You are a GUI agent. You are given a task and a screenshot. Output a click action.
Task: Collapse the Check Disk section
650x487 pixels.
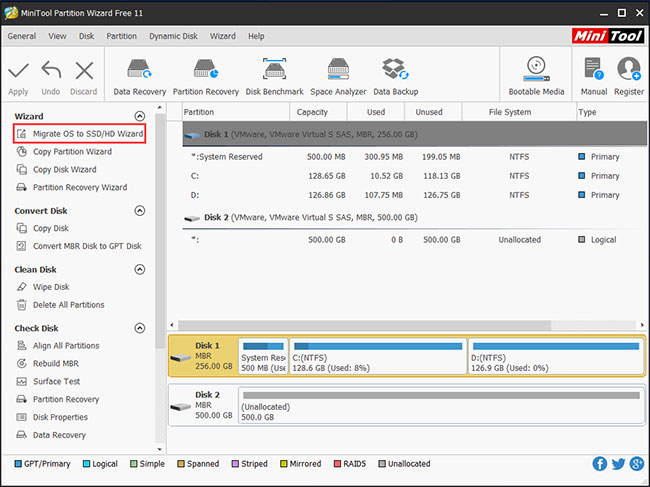point(139,328)
